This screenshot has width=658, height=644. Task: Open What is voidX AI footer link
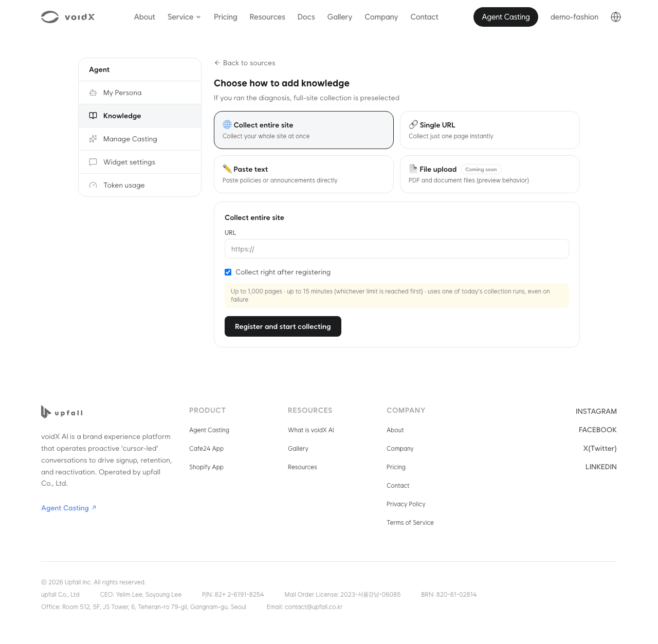click(x=311, y=430)
